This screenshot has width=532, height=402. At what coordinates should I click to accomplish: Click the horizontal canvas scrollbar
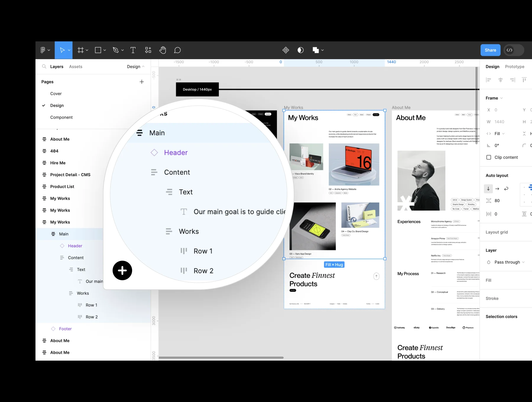[x=221, y=358]
